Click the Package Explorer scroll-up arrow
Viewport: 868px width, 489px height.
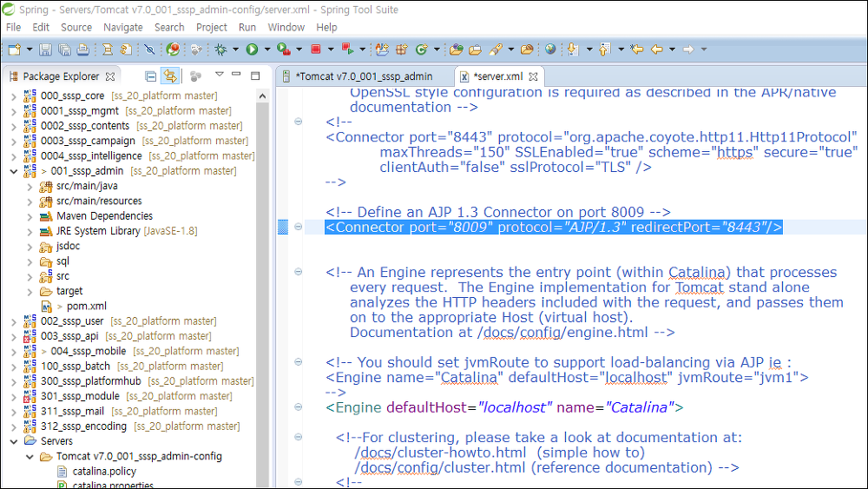click(262, 96)
